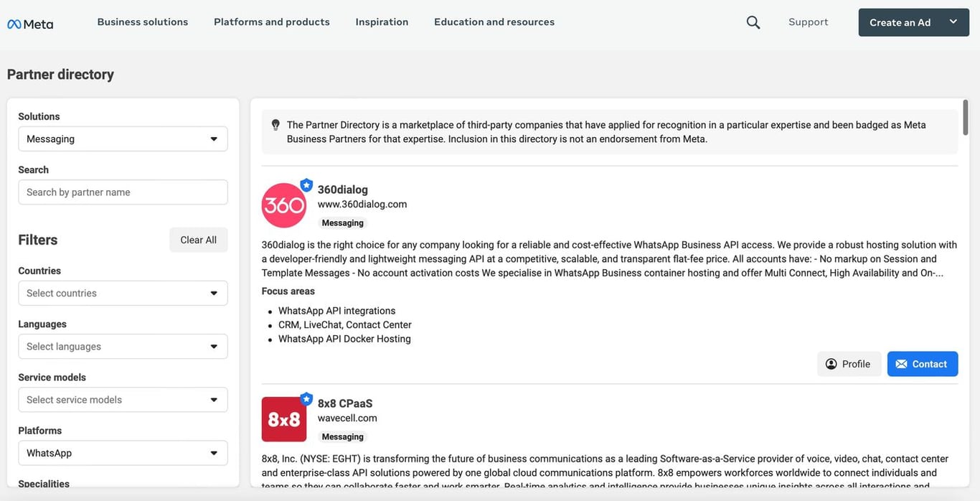Open the search magnifier icon
980x501 pixels.
coord(753,22)
